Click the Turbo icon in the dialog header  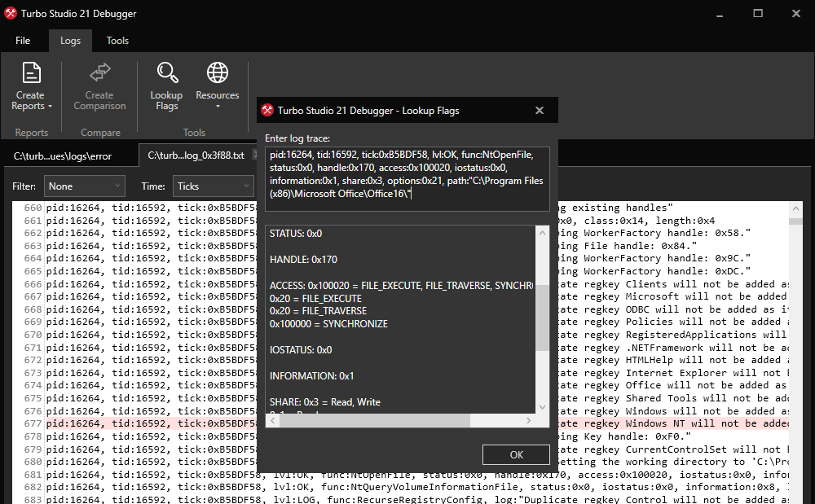[x=268, y=110]
